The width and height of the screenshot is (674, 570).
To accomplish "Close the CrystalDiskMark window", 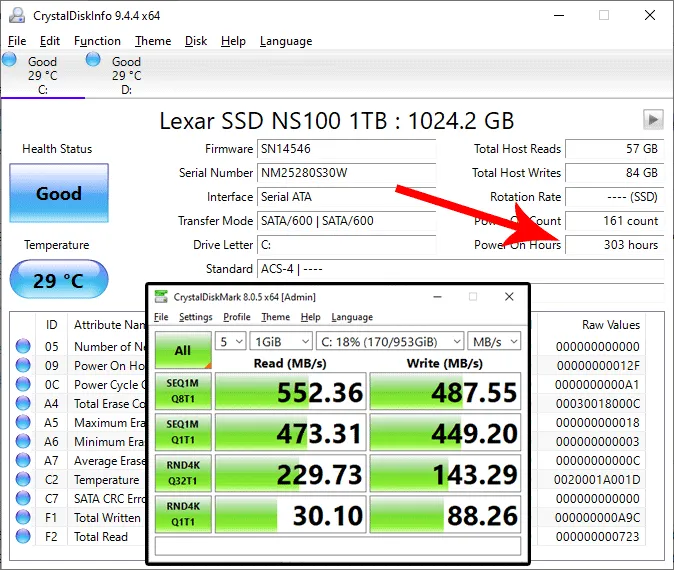I will point(509,297).
